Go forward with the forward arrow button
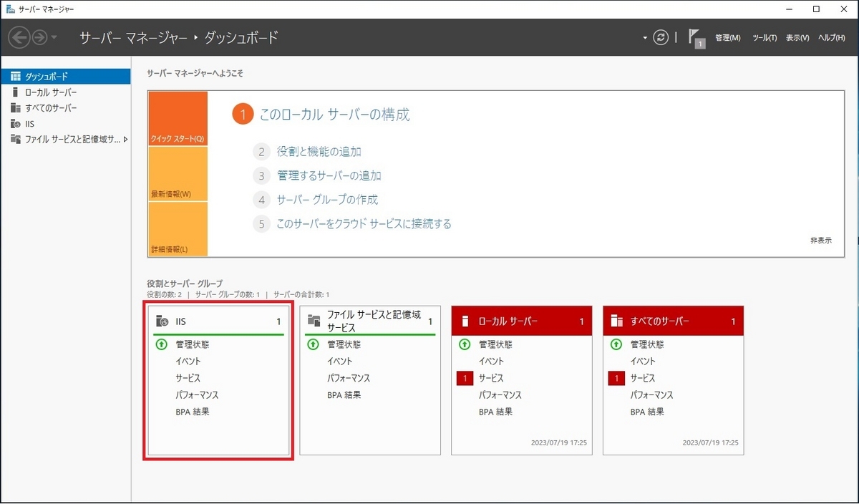The width and height of the screenshot is (859, 504). point(40,37)
